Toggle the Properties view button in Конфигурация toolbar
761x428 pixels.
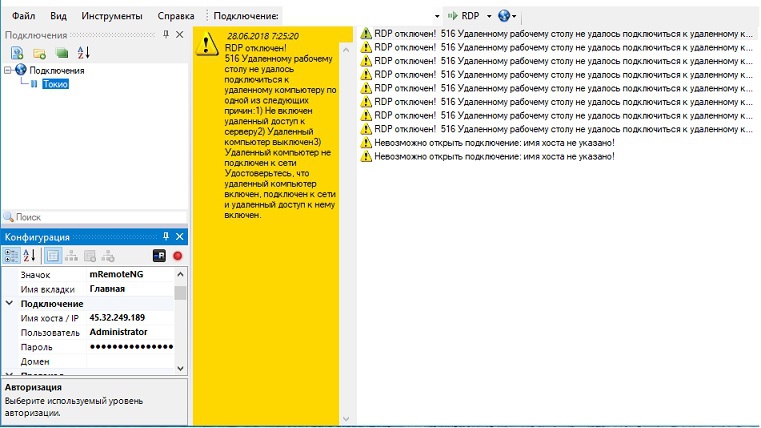pos(52,255)
